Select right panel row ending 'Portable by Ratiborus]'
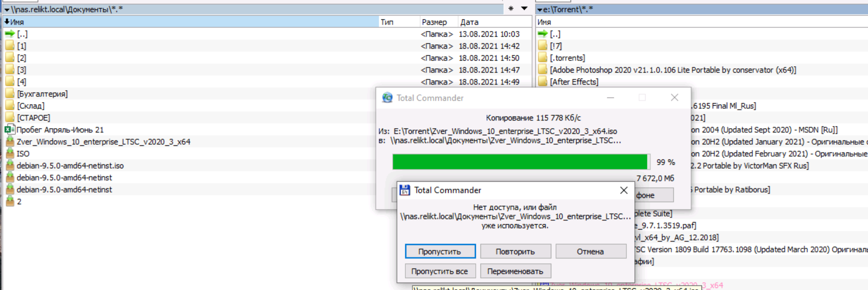Screen dimensions: 868x290 pos(730,190)
